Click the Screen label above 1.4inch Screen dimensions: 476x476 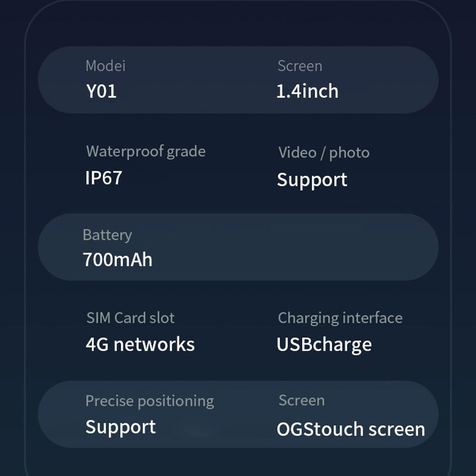[x=300, y=66]
